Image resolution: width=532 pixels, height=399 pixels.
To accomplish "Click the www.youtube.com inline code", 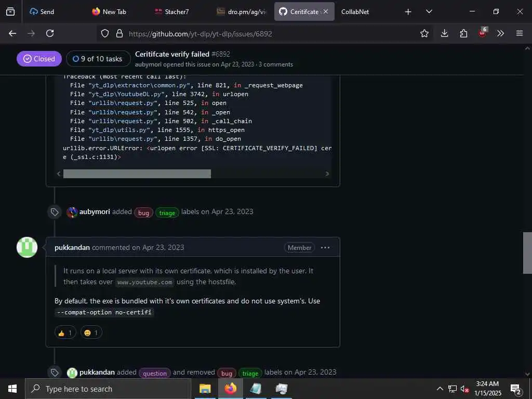I will 145,282.
